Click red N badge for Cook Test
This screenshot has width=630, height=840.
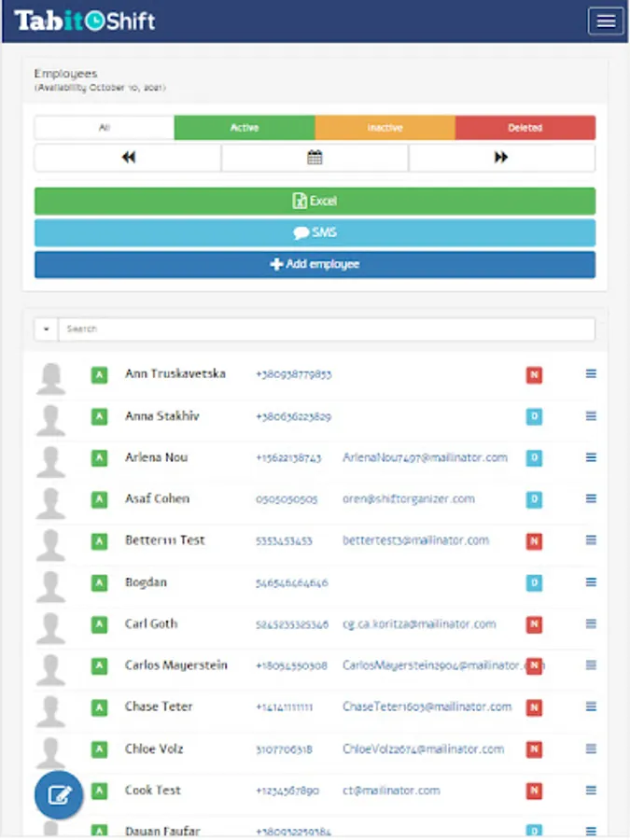coord(534,791)
